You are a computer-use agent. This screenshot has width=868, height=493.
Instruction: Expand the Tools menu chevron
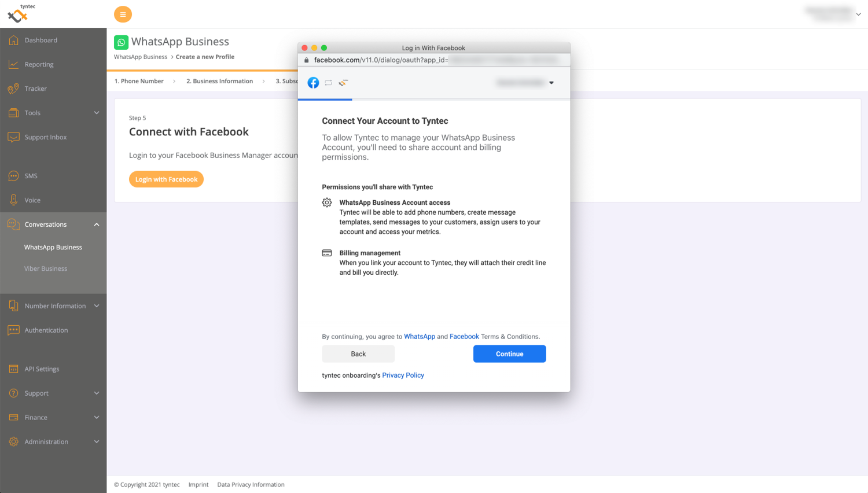coord(97,113)
